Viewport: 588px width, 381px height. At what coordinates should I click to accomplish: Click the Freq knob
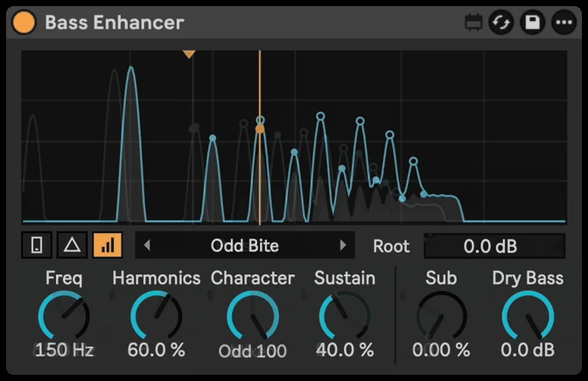[x=64, y=316]
